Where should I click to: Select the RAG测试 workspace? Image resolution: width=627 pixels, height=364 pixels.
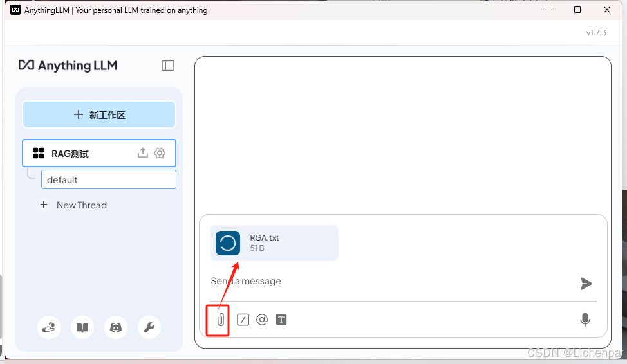pos(99,153)
